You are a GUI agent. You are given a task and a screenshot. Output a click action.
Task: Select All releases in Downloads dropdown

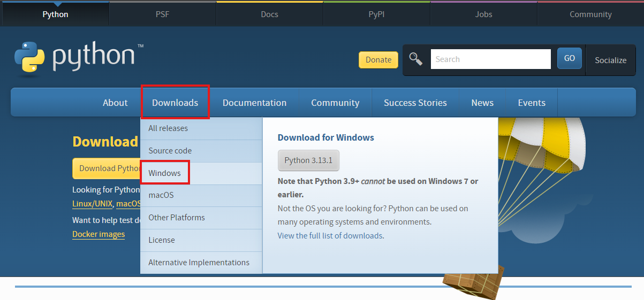[201, 128]
